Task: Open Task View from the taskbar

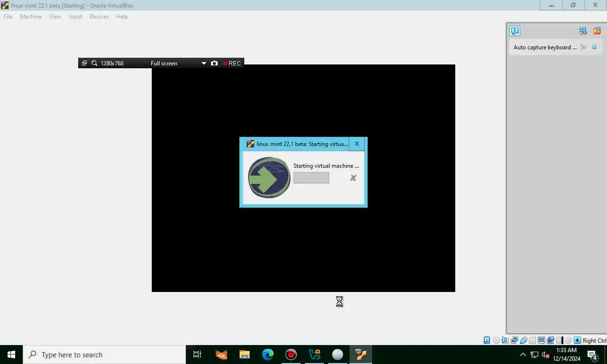Action: pyautogui.click(x=197, y=355)
